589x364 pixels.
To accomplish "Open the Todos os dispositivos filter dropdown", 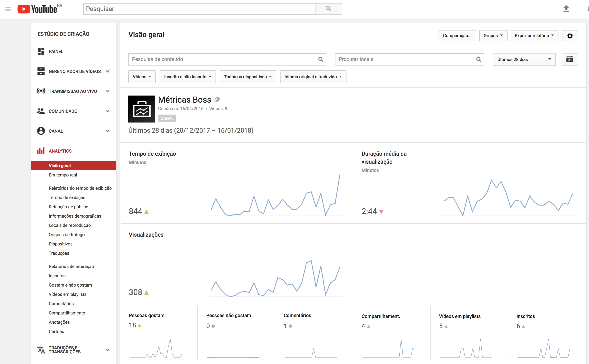I will 248,77.
